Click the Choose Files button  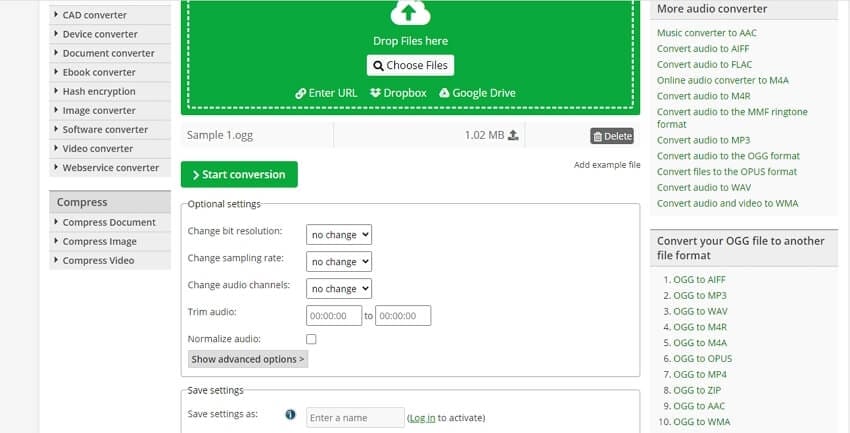point(410,66)
